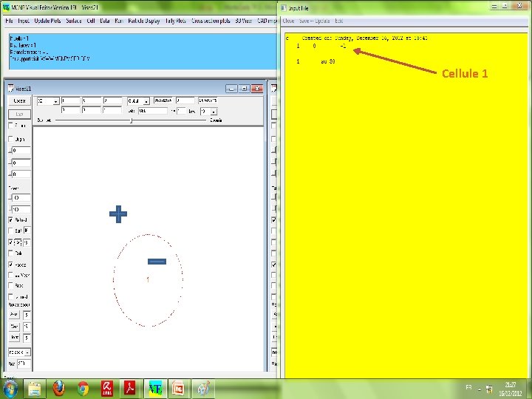532x399 pixels.
Task: Open Adobe Reader from the taskbar
Action: coord(130,389)
